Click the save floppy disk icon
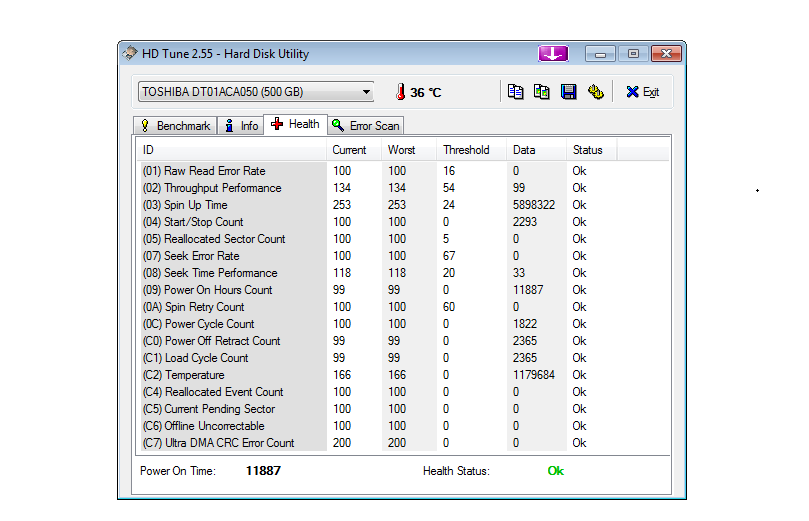The height and width of the screenshot is (521, 809). point(569,92)
